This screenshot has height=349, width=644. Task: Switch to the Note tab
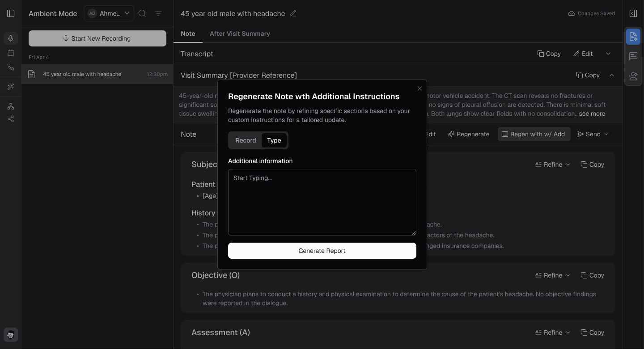point(188,34)
